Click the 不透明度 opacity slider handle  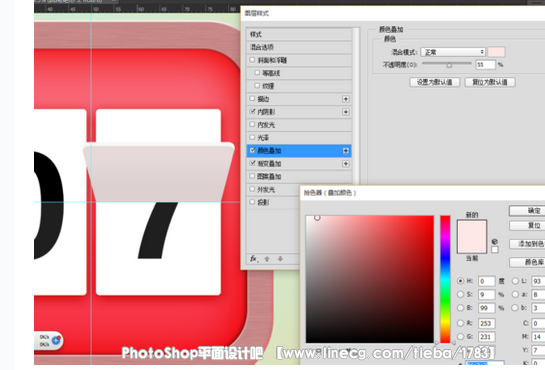click(449, 65)
